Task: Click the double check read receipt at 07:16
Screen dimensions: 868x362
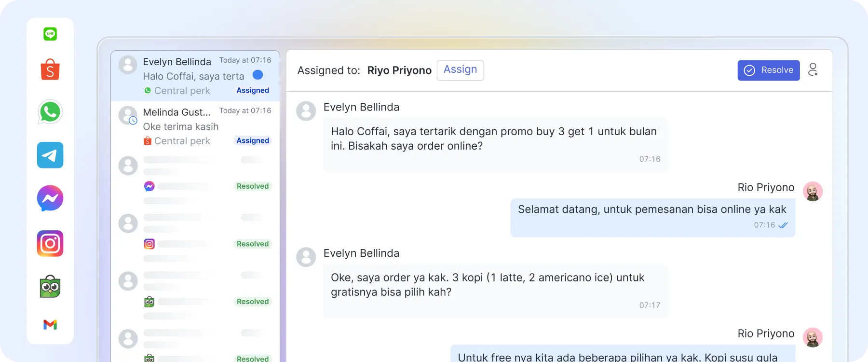Action: (783, 225)
